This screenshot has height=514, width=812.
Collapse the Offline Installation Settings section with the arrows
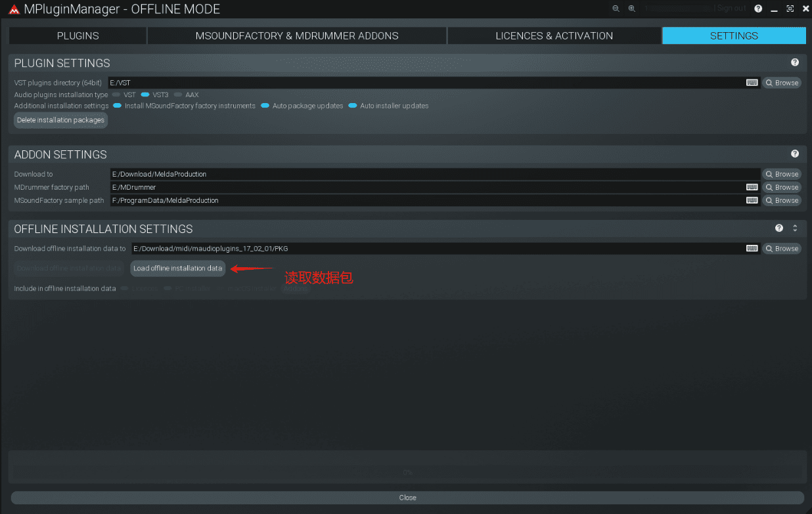[795, 228]
